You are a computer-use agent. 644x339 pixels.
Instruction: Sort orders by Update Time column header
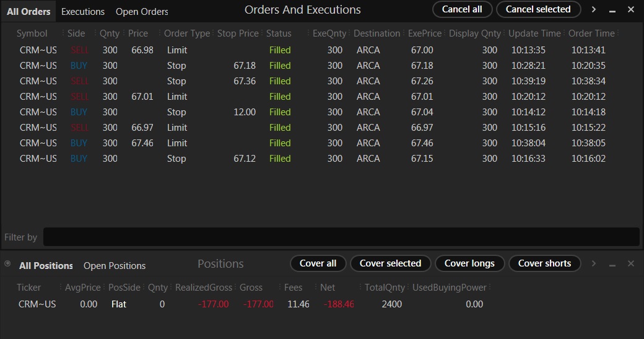pos(534,33)
